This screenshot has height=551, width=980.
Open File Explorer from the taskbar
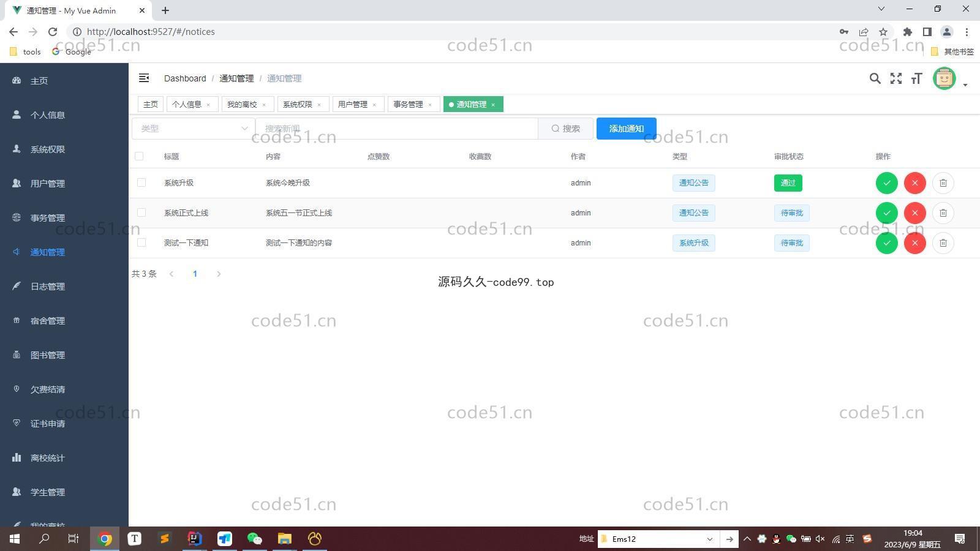point(284,539)
